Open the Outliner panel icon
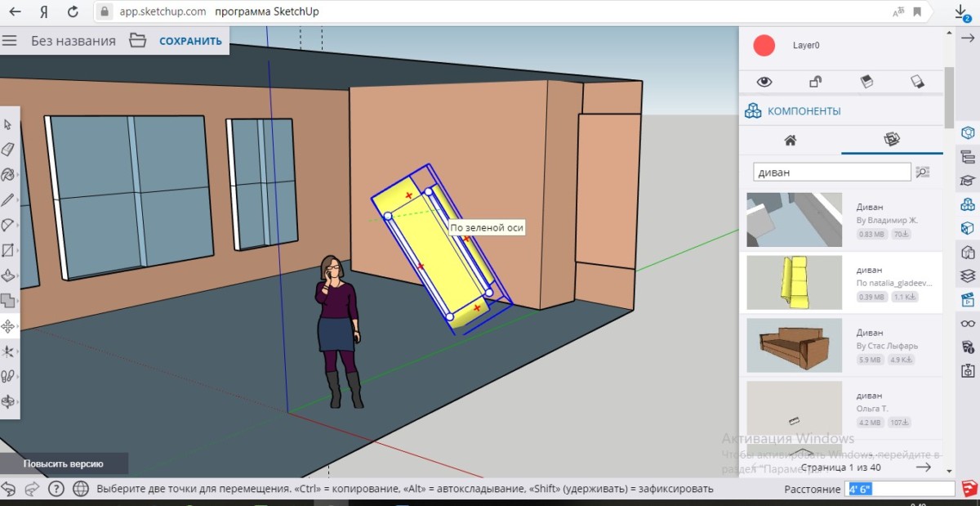 click(x=968, y=157)
